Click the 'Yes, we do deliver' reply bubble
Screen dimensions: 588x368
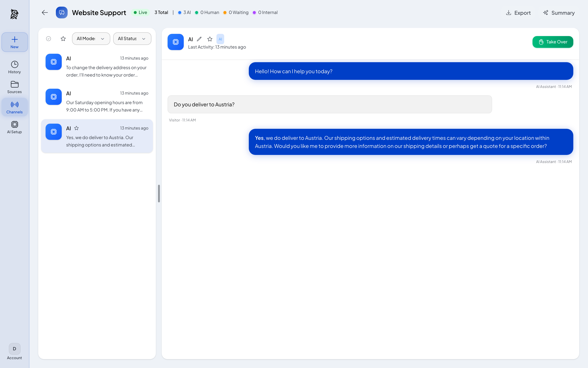click(x=411, y=142)
